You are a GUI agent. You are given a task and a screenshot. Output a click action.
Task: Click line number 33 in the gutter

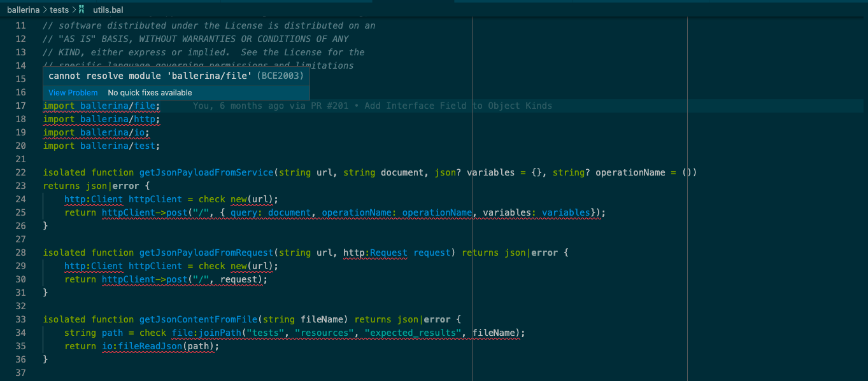click(20, 319)
